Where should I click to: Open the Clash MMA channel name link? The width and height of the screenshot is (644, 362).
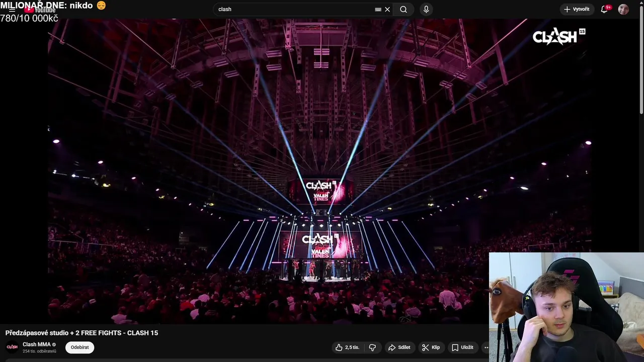pyautogui.click(x=36, y=344)
